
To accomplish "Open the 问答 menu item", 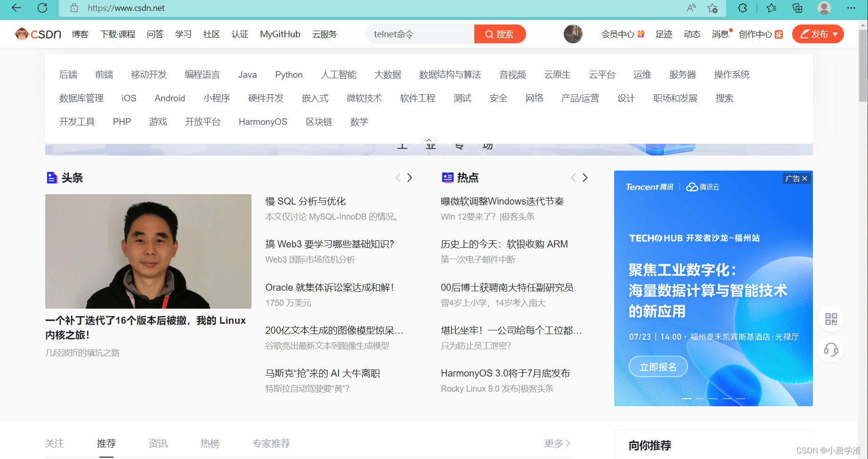I will click(155, 34).
